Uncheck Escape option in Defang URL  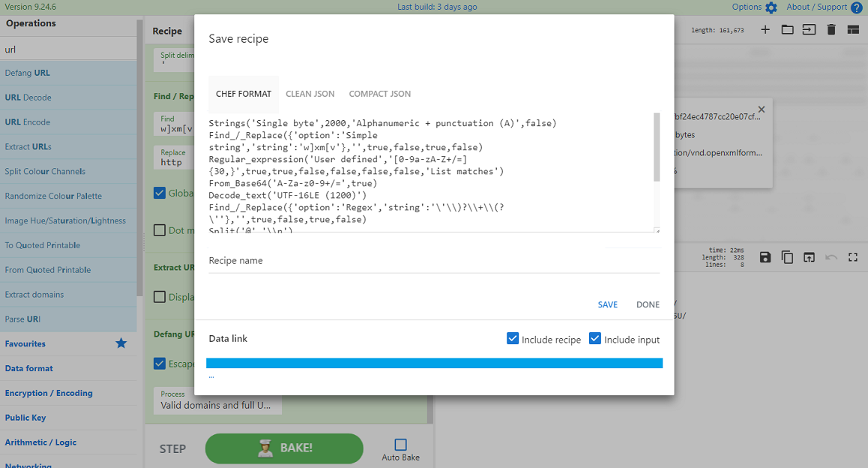click(160, 363)
